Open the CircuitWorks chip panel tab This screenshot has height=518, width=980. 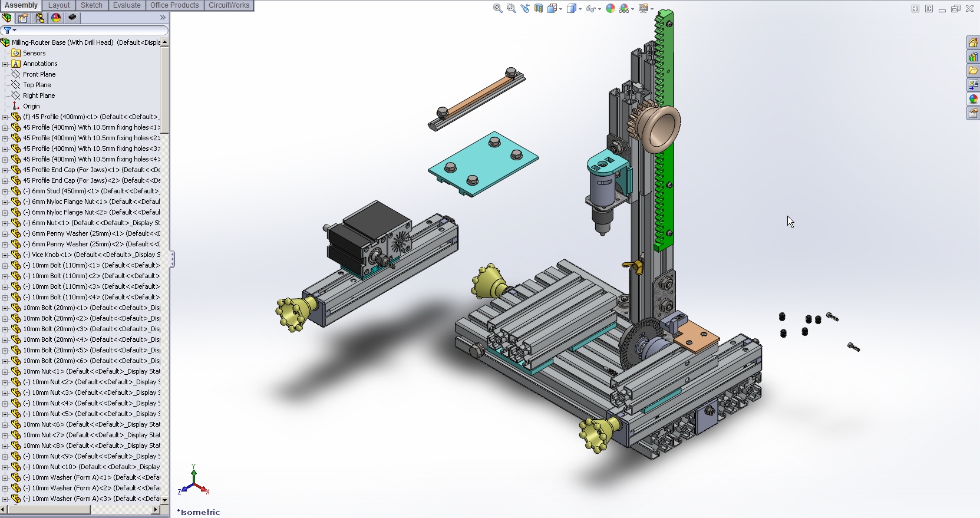(x=72, y=18)
